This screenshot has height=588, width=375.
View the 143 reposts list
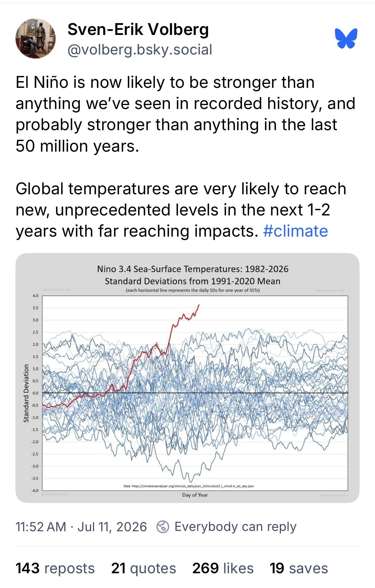tap(55, 568)
